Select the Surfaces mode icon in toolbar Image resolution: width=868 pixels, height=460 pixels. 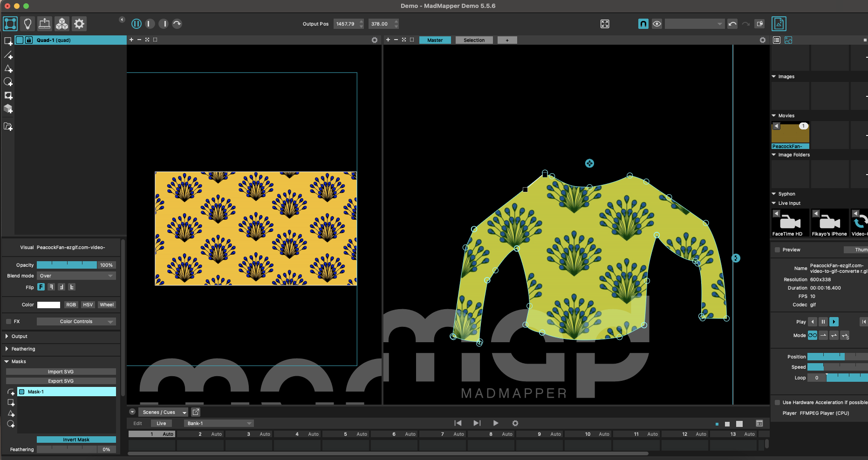10,24
